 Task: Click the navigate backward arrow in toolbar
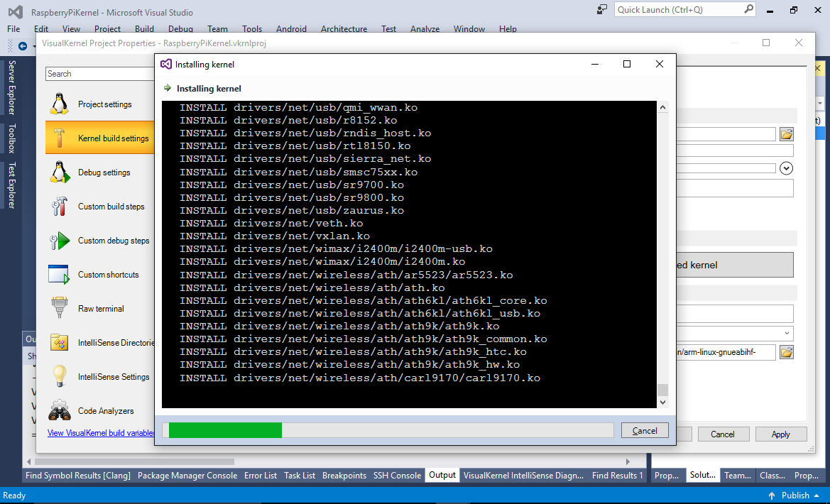[23, 46]
